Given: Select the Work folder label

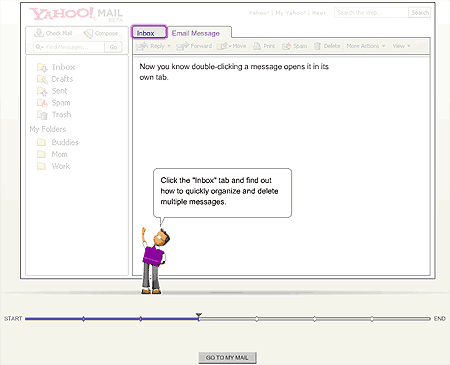Looking at the screenshot, I should point(61,166).
